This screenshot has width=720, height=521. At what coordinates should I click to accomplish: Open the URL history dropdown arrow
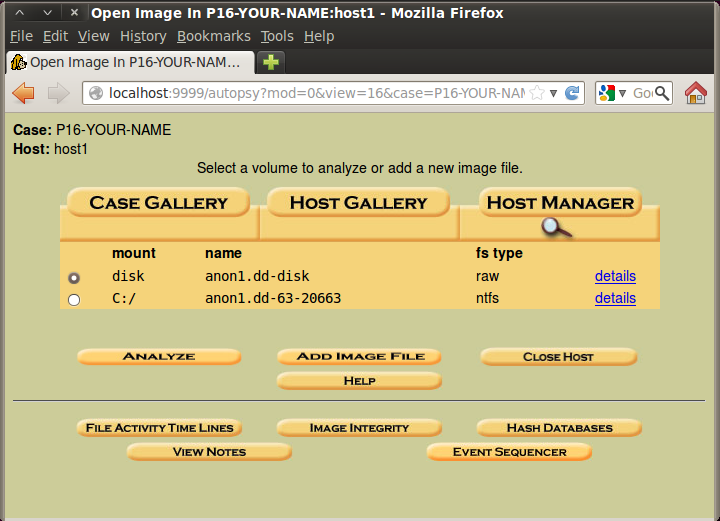pyautogui.click(x=554, y=94)
